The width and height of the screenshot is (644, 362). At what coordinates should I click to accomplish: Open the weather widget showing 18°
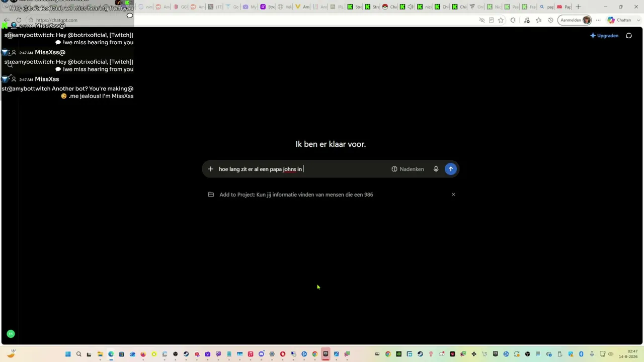pos(11,354)
